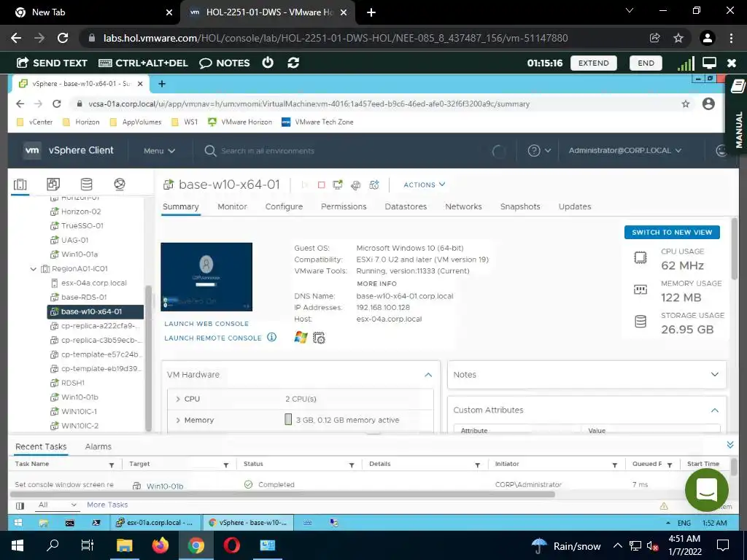The height and width of the screenshot is (560, 747).
Task: Click the HOL power button icon
Action: [268, 63]
